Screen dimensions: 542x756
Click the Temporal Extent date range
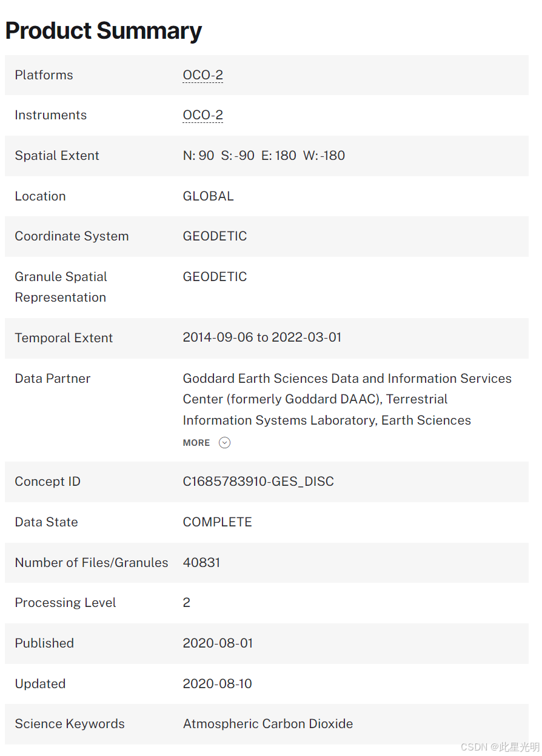point(262,337)
